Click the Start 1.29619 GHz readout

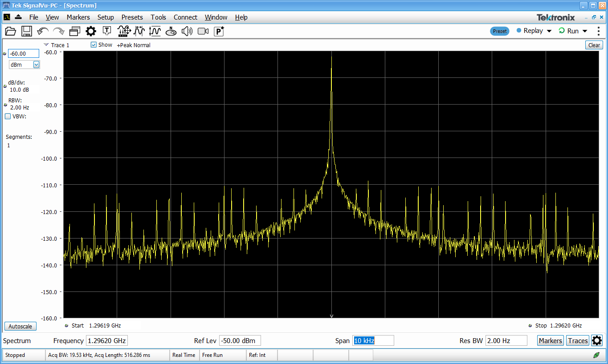click(x=96, y=326)
